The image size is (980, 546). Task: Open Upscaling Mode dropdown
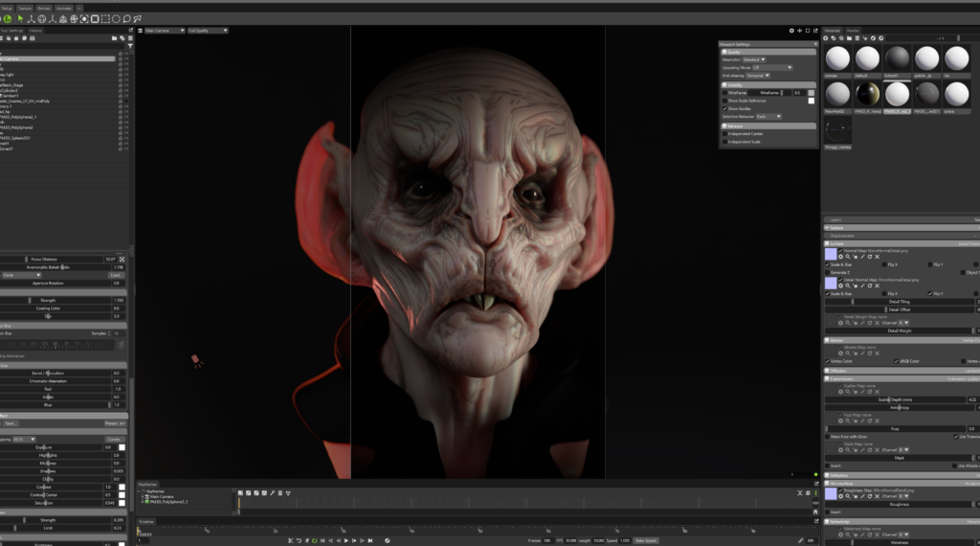click(x=772, y=68)
